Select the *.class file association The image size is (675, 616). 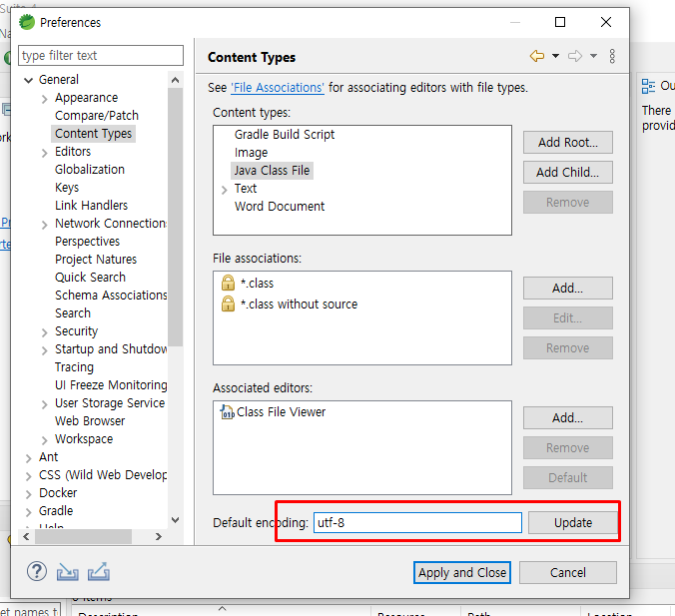click(257, 283)
